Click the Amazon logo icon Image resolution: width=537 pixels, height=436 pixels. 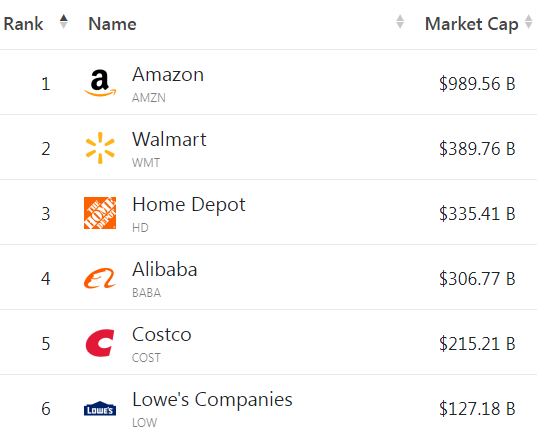click(x=100, y=83)
